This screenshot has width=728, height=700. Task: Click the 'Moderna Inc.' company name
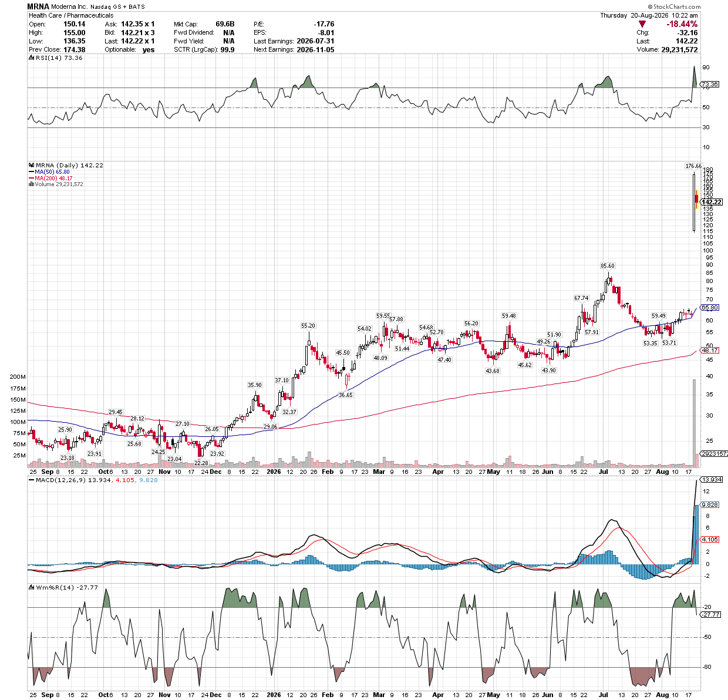(x=70, y=7)
